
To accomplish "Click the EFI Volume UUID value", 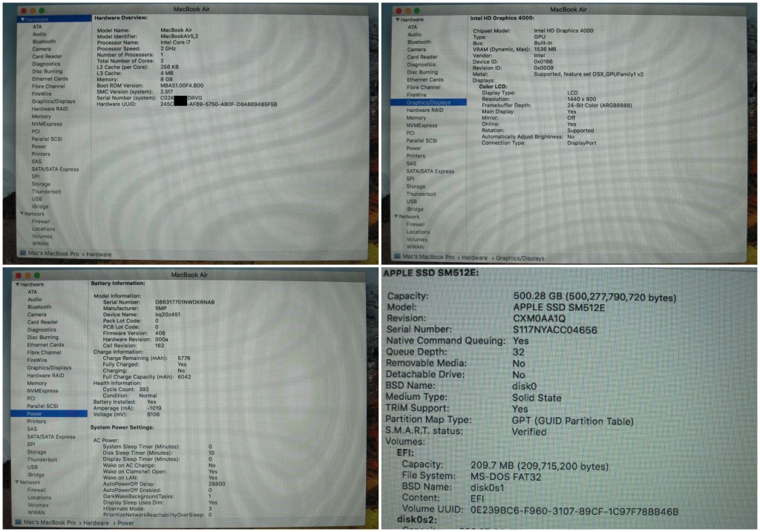I will click(574, 511).
